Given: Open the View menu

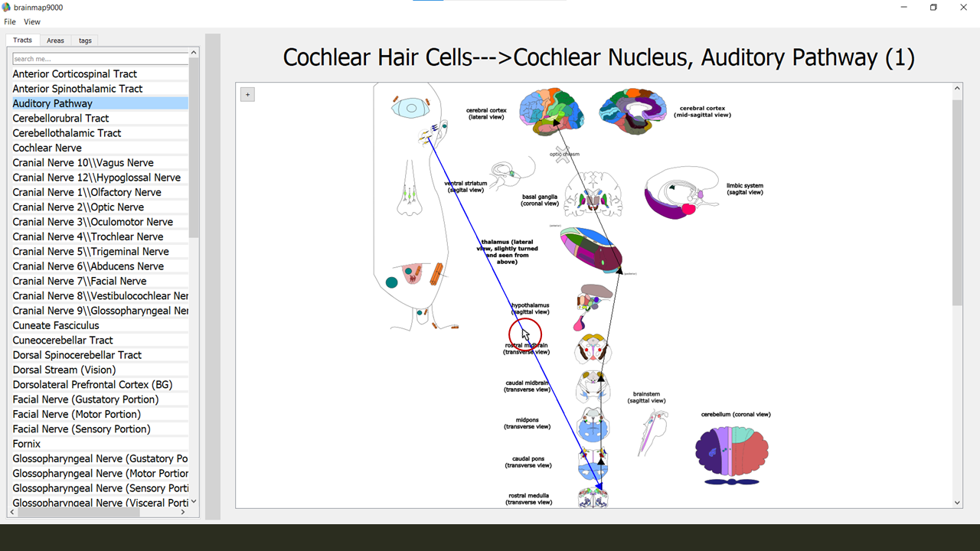Looking at the screenshot, I should coord(32,22).
